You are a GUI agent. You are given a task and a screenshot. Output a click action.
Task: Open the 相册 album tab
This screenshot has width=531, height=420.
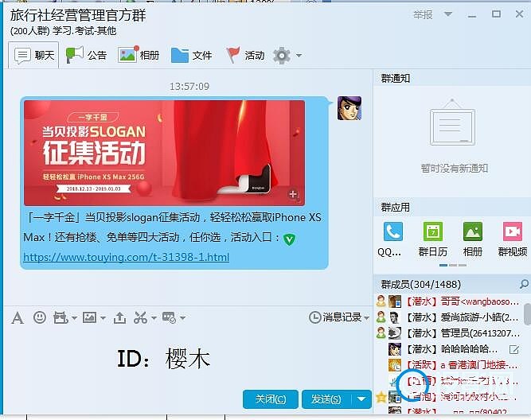coord(139,55)
